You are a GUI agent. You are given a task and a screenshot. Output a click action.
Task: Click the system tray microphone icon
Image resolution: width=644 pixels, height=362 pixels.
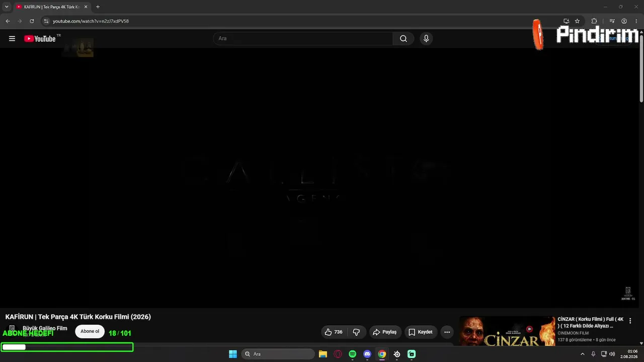[593, 354]
